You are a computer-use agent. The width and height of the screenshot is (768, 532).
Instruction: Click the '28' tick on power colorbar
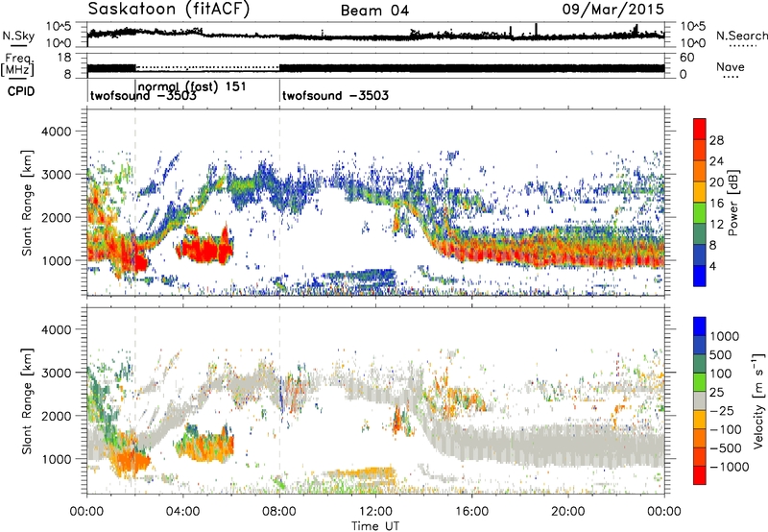pyautogui.click(x=716, y=140)
